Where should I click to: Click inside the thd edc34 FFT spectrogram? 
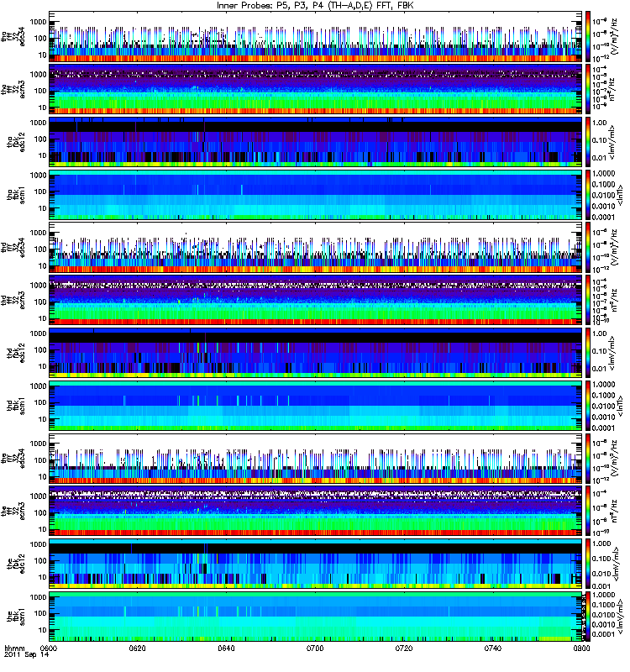(x=316, y=248)
